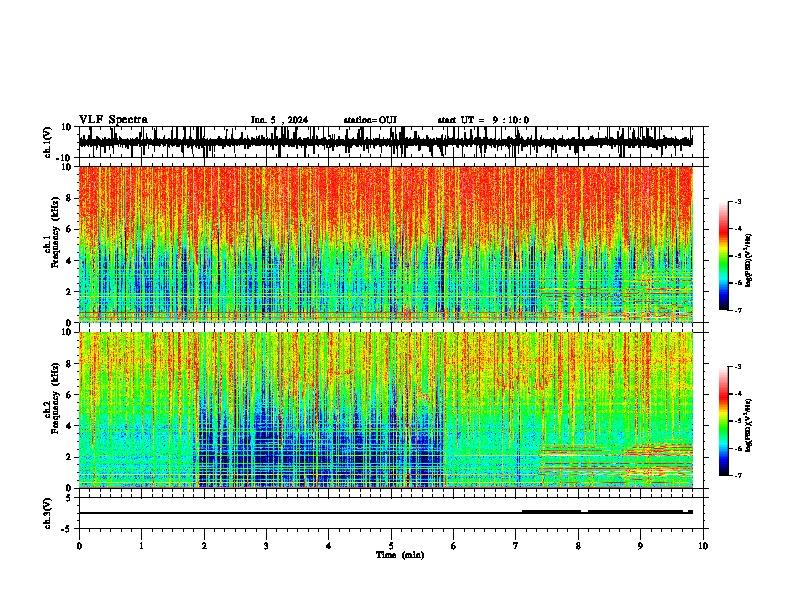Click the time axis tick label "7"
The width and height of the screenshot is (792, 612).
pyautogui.click(x=516, y=546)
